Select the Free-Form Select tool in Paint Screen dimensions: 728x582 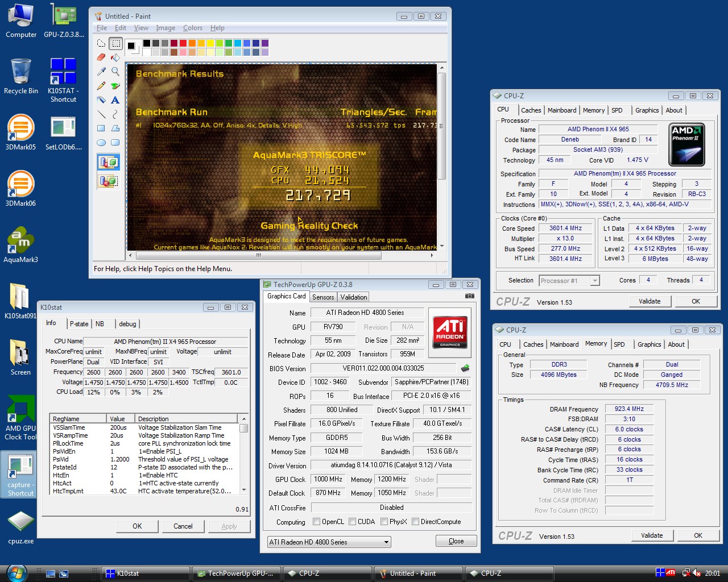[x=101, y=43]
